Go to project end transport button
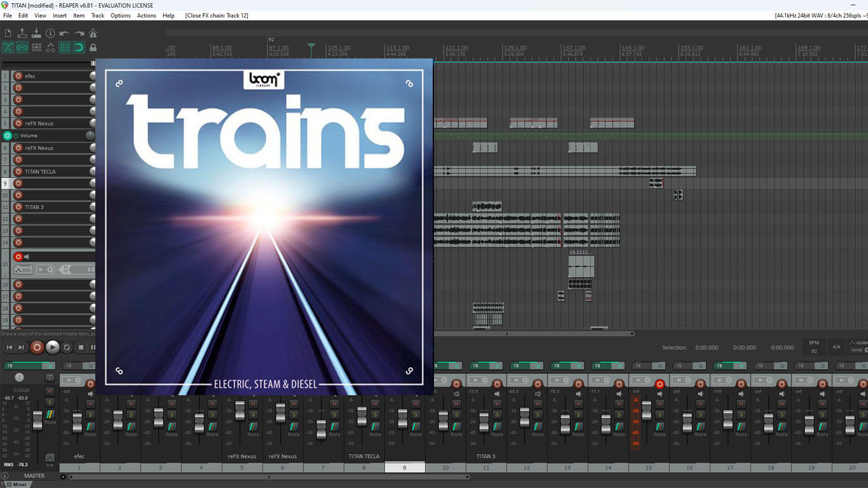 click(21, 348)
